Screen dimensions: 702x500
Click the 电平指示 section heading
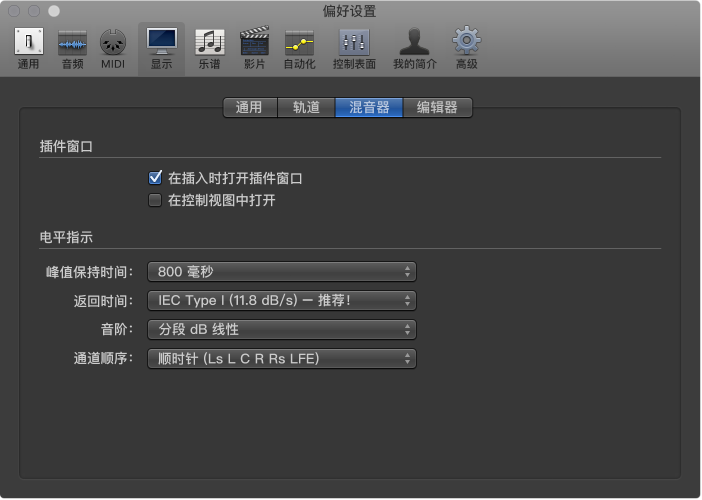click(x=66, y=237)
